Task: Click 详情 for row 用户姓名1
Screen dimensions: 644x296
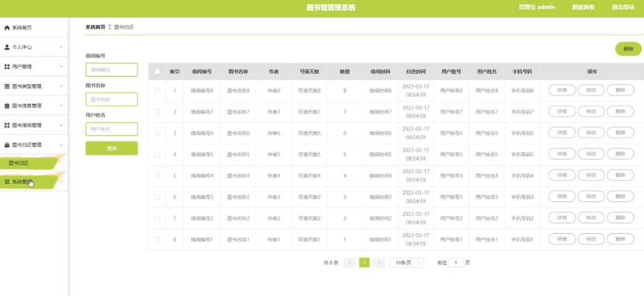Action: point(562,240)
